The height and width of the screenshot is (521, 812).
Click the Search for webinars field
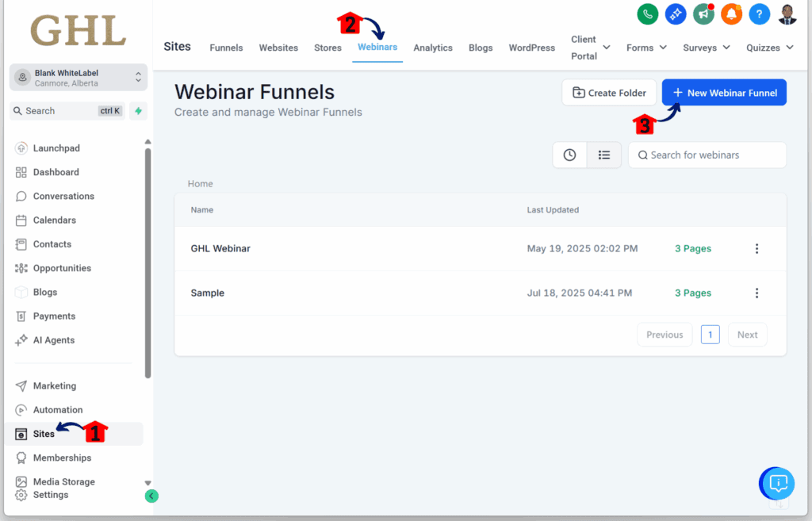(707, 155)
